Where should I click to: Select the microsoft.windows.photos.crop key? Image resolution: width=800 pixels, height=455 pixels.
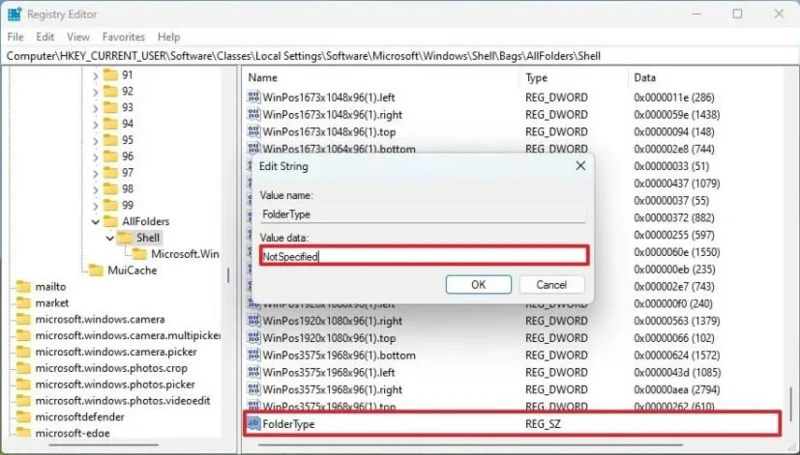pyautogui.click(x=111, y=368)
